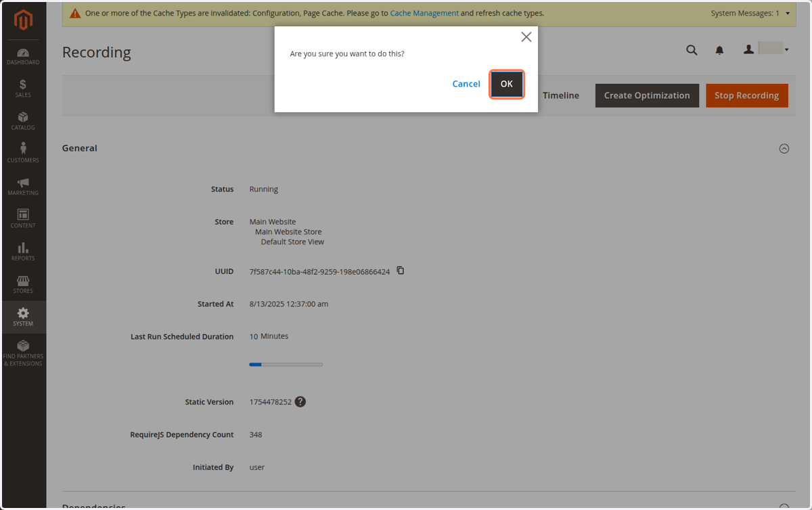This screenshot has width=812, height=510.
Task: Open the Reports sidebar menu
Action: click(x=23, y=252)
